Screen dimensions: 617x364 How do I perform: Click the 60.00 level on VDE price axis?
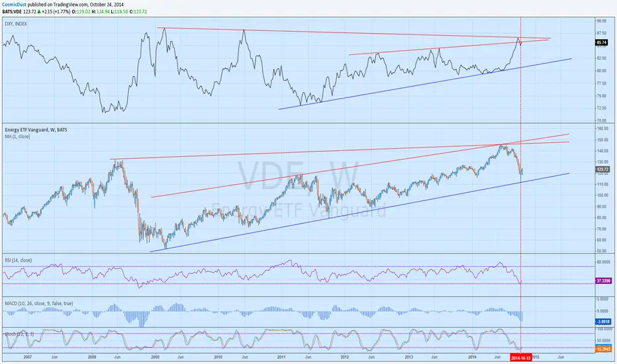tap(602, 240)
